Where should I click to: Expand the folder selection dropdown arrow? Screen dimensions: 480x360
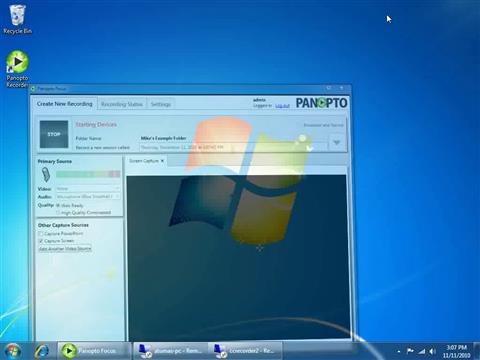tap(337, 142)
